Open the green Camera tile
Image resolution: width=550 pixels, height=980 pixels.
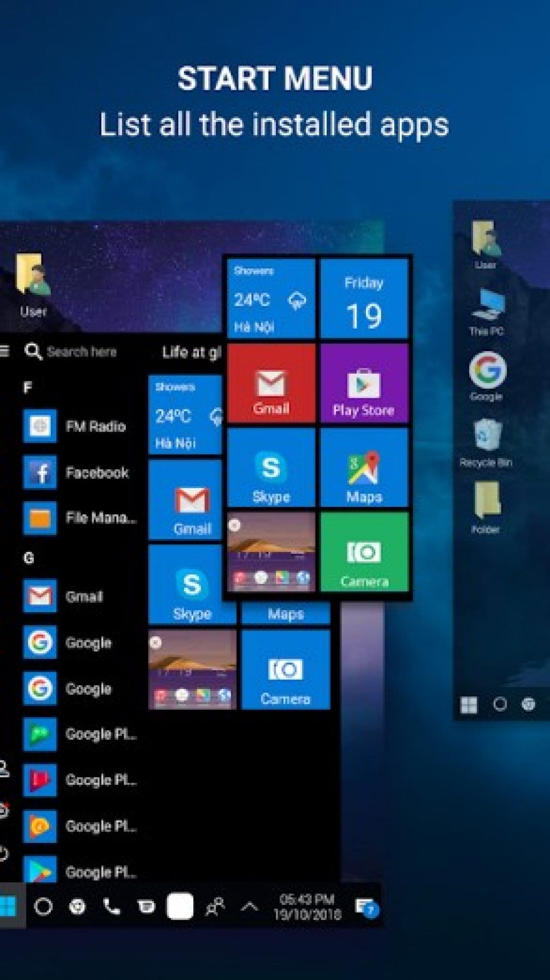coord(363,552)
